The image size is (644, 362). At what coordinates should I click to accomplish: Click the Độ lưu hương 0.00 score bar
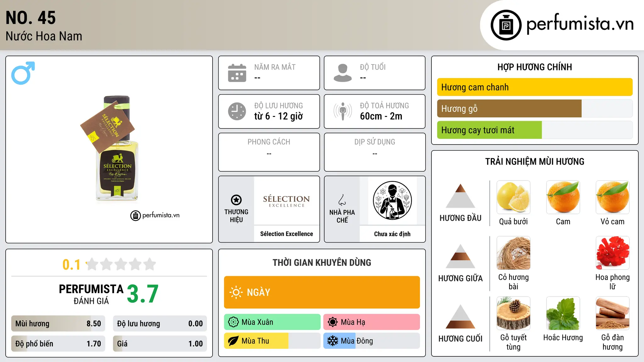pos(160,323)
